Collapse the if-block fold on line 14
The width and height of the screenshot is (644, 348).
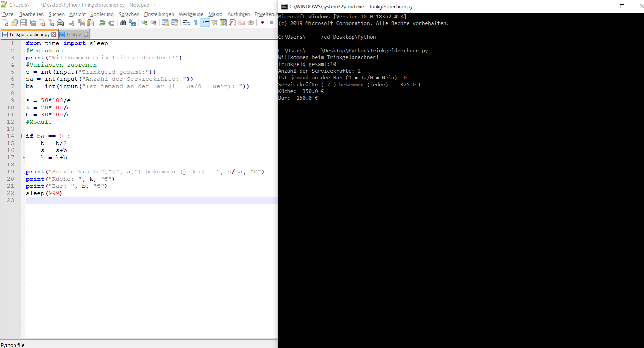(22, 136)
